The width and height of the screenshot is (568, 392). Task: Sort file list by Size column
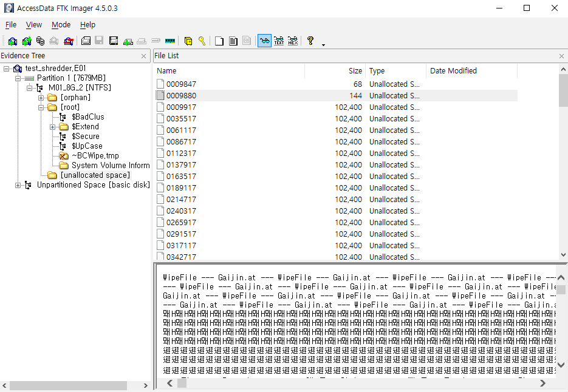pos(335,71)
